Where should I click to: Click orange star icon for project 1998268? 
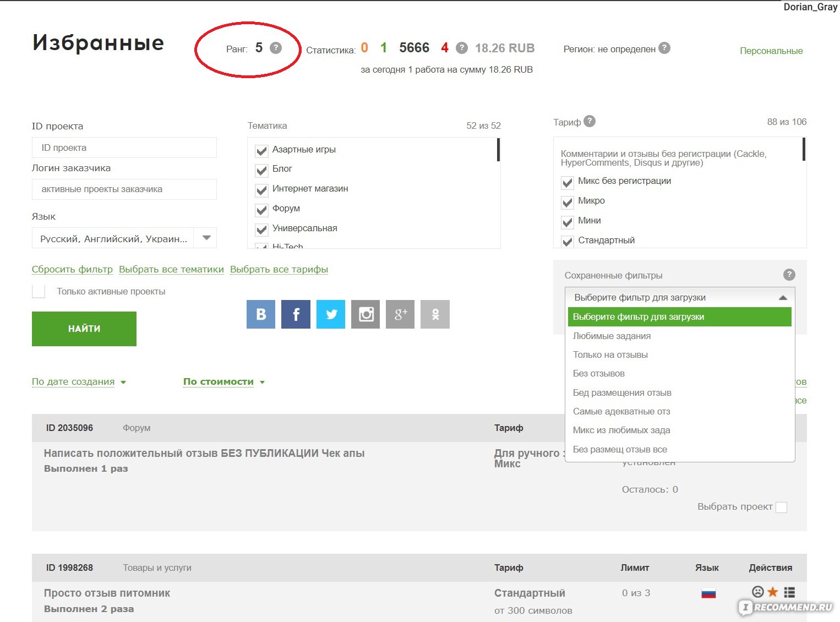tap(773, 592)
